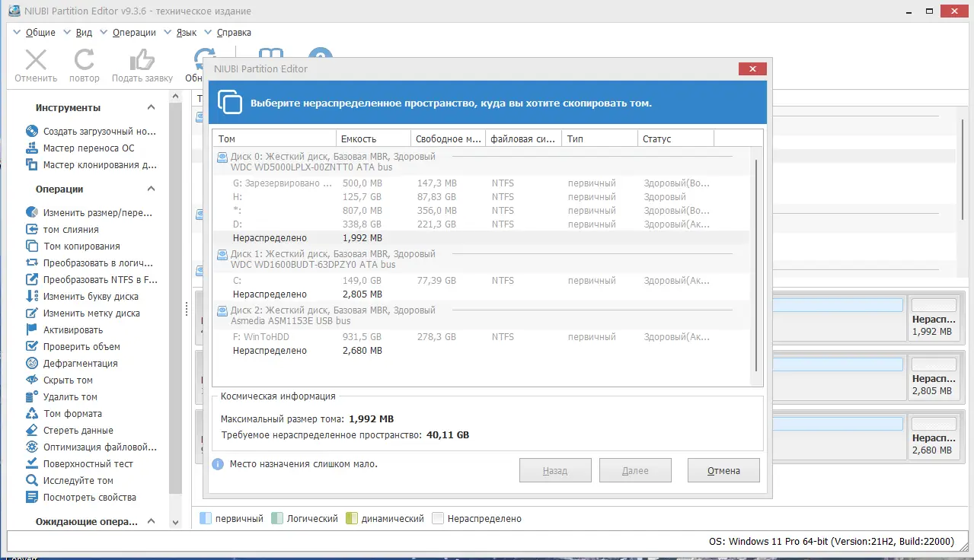Click Исследуйте том operation
Screen dimensions: 974x560
[69, 480]
